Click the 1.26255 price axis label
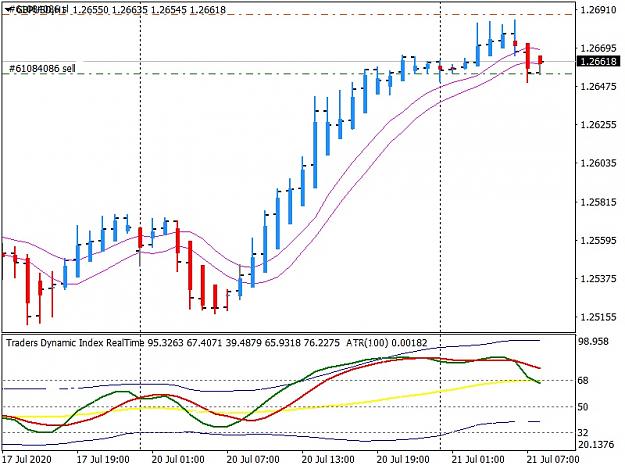 click(599, 125)
